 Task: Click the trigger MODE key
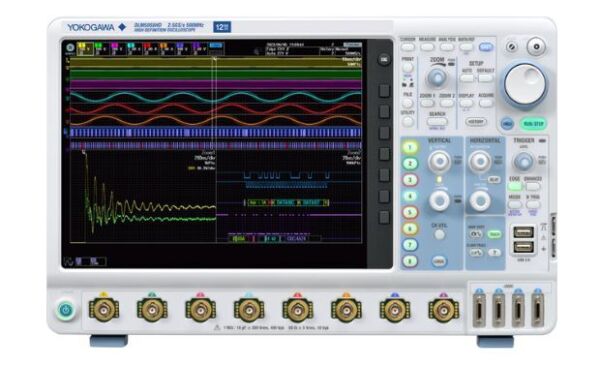[x=514, y=204]
